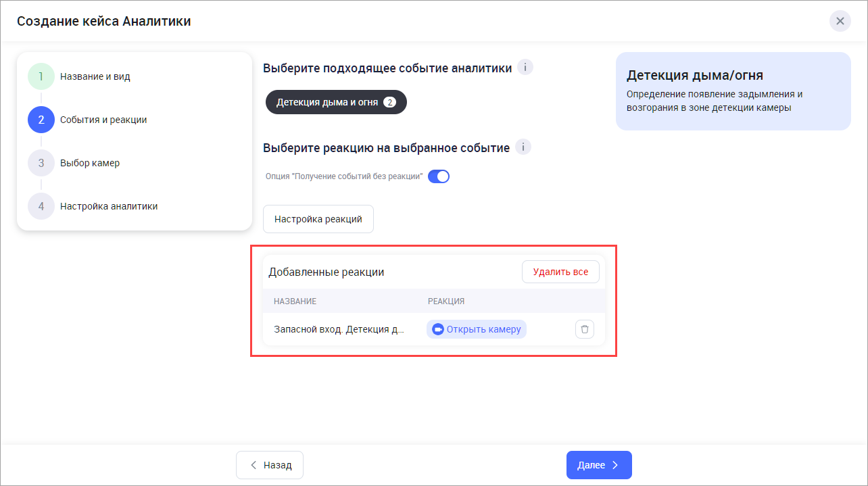The height and width of the screenshot is (486, 868).
Task: Click the 'НАЗВАНИЕ' column header
Action: coord(295,301)
